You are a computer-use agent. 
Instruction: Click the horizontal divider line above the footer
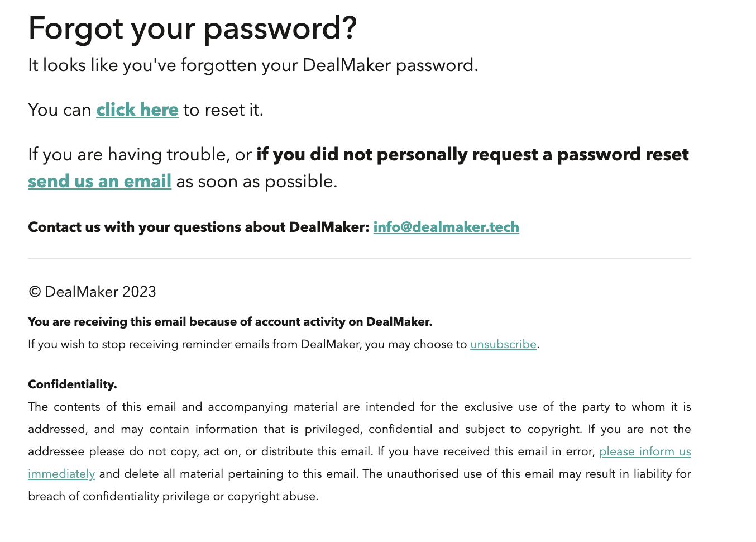(360, 258)
